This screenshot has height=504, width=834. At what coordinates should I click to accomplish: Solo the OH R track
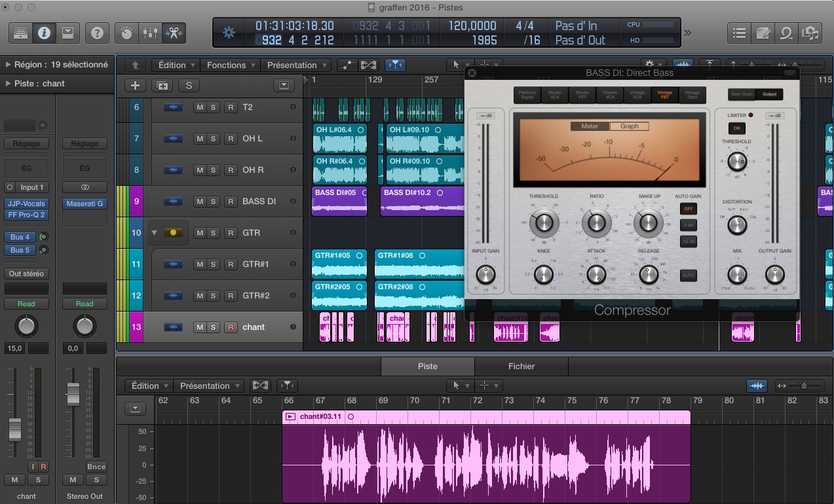(x=212, y=170)
